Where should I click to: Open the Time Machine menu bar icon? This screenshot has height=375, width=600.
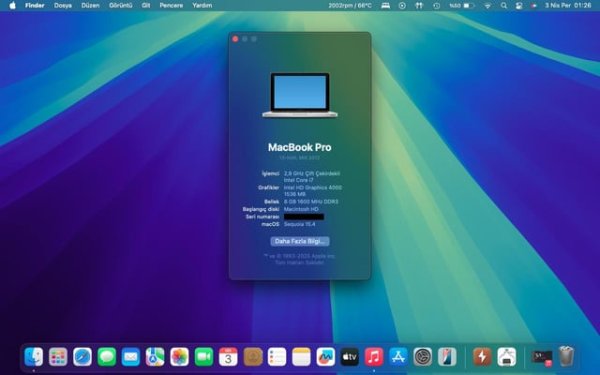tap(437, 5)
